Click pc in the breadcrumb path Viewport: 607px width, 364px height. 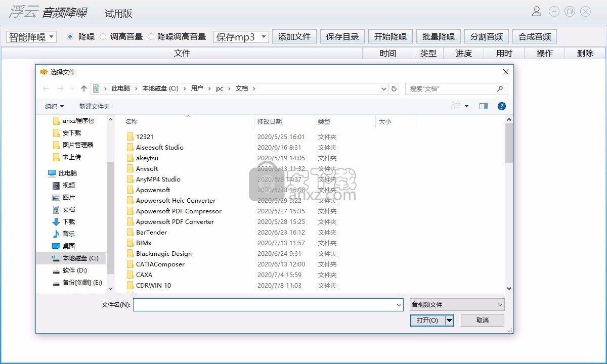click(220, 88)
